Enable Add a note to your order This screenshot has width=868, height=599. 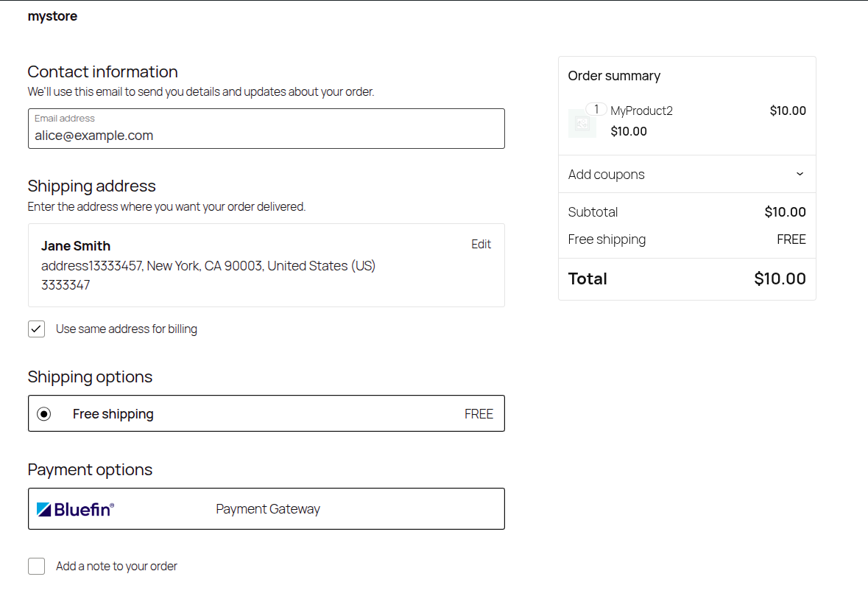pos(36,566)
